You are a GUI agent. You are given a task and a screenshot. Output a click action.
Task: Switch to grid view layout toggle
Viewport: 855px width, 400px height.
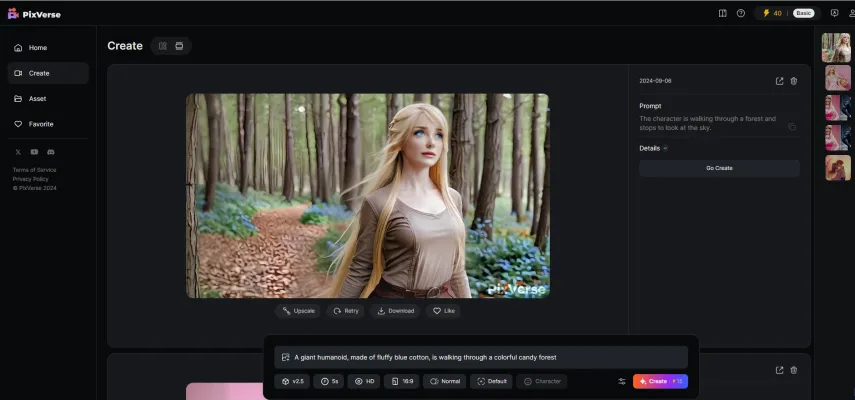[x=163, y=46]
